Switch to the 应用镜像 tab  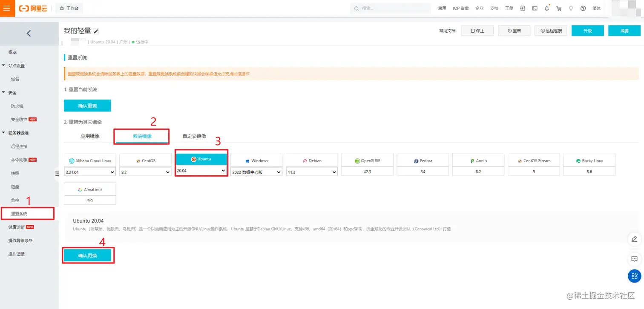[x=90, y=136]
